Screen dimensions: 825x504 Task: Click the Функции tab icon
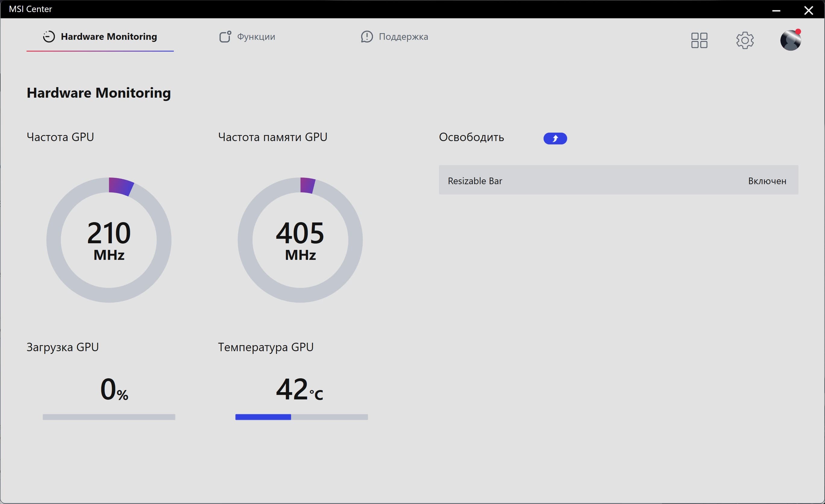coord(225,36)
